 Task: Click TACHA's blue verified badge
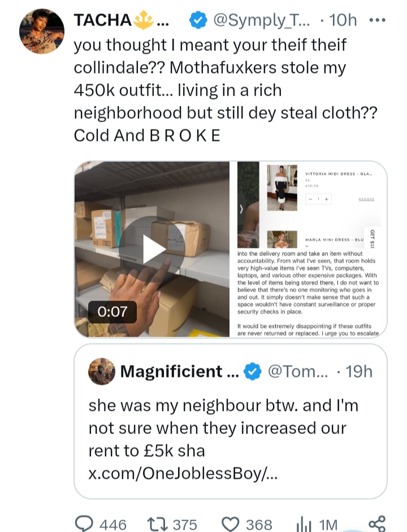tap(197, 20)
